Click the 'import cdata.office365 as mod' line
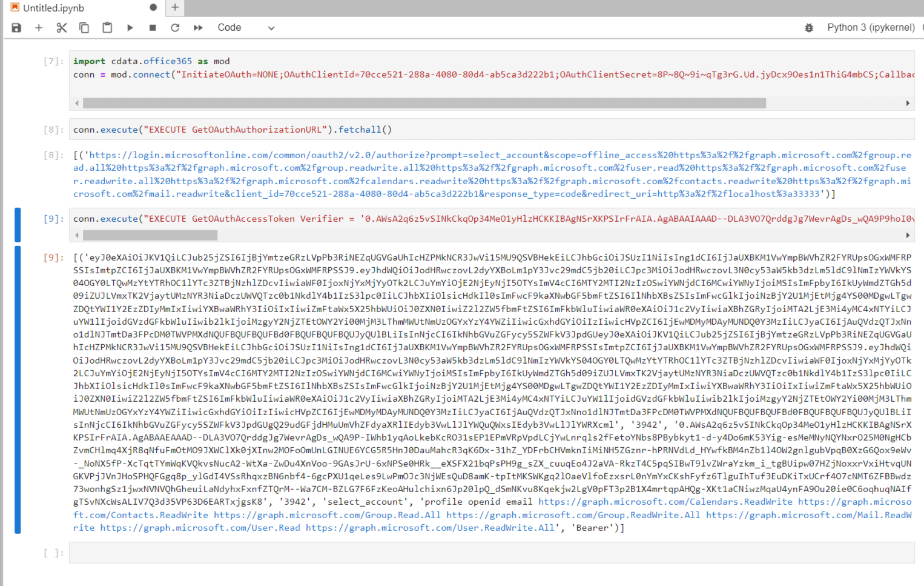Viewport: 924px width, 586px height. [x=151, y=61]
